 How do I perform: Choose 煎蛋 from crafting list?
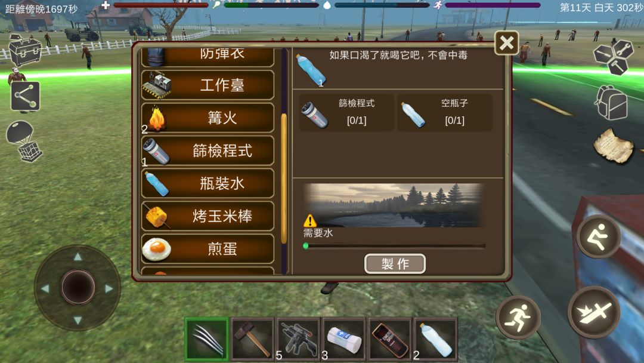pos(208,249)
